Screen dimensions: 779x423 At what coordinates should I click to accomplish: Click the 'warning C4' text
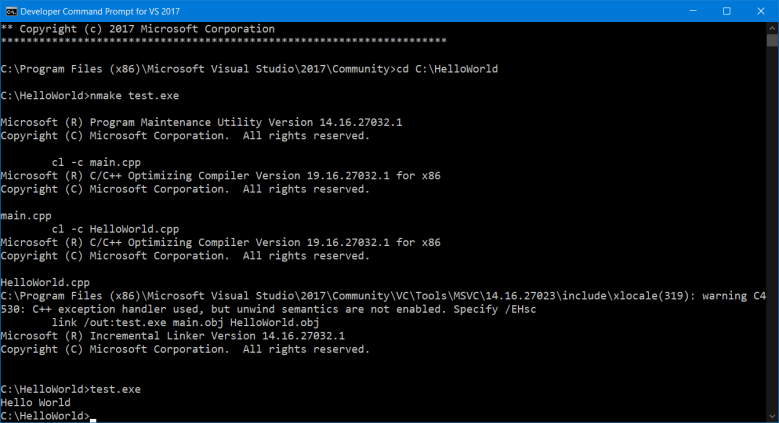click(734, 296)
